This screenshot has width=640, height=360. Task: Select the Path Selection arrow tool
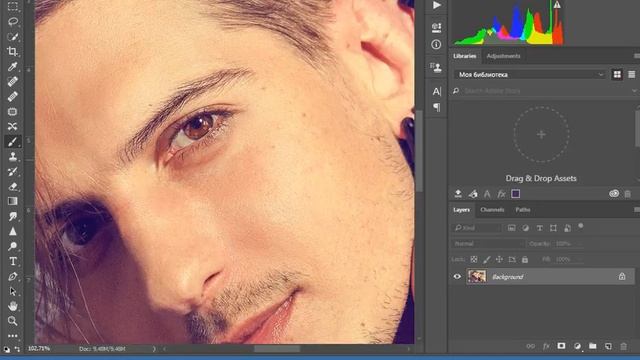pos(13,291)
